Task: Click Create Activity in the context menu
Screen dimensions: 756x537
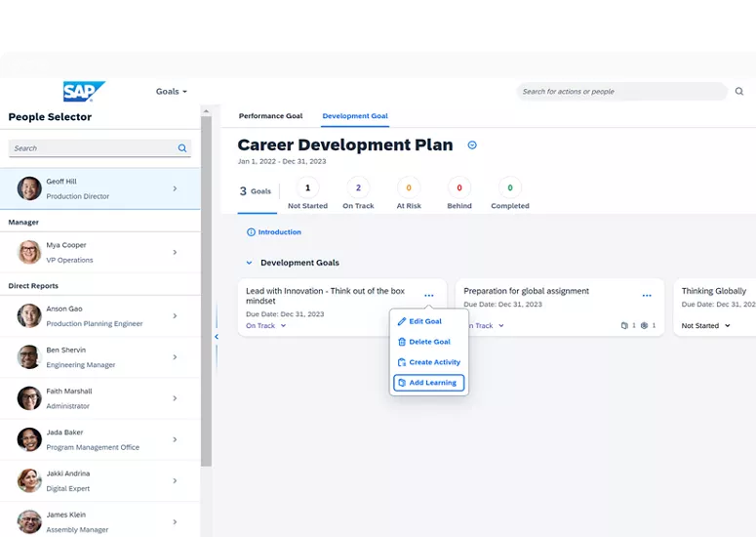Action: (429, 362)
